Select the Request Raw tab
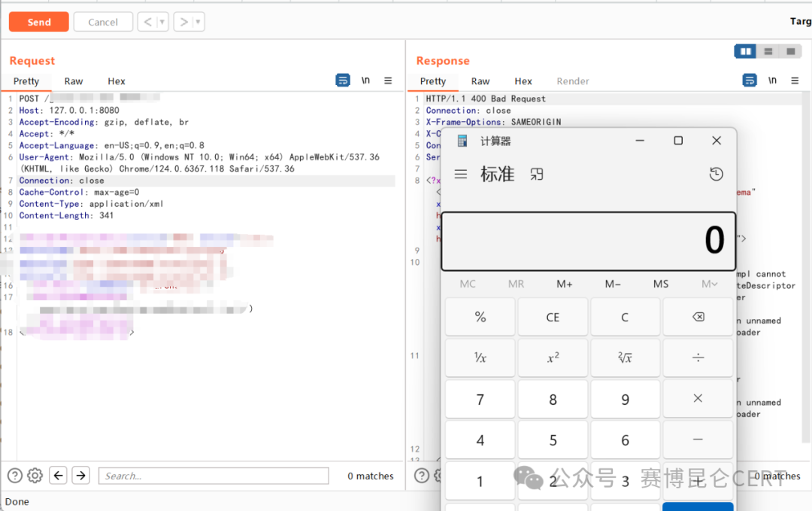The width and height of the screenshot is (812, 511). [x=73, y=81]
